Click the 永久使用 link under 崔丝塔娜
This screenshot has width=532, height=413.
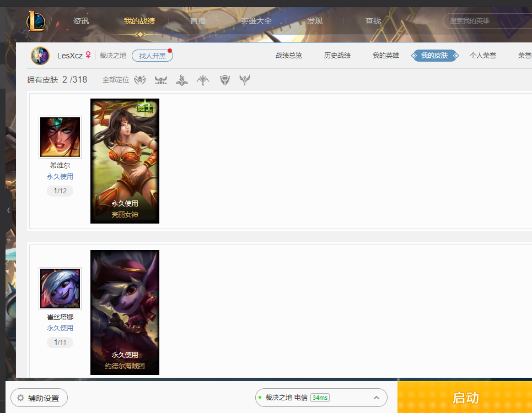coord(60,328)
